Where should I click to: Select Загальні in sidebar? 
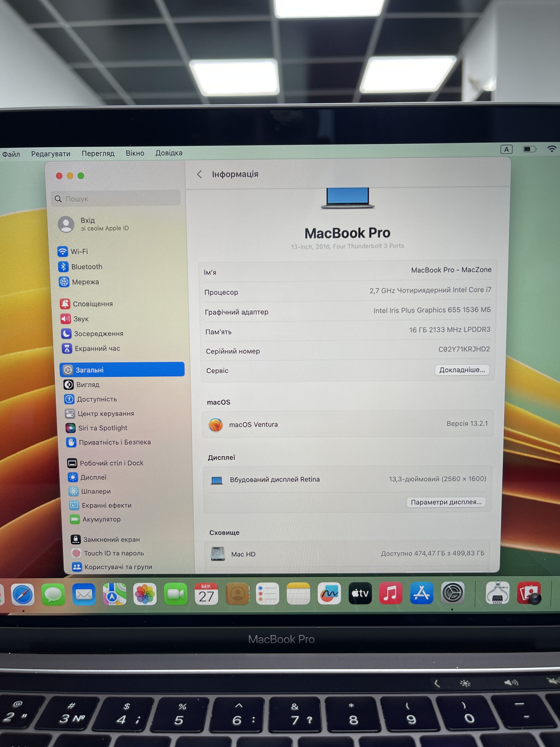pyautogui.click(x=122, y=370)
